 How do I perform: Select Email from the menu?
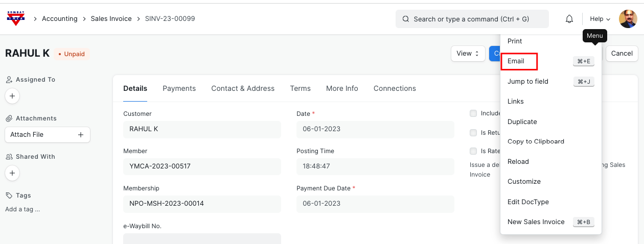click(x=516, y=61)
